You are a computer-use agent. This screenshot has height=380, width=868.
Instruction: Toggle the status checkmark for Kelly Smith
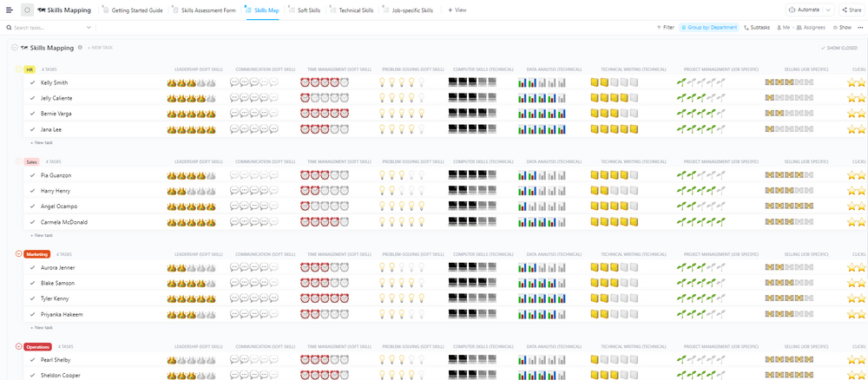click(x=33, y=82)
